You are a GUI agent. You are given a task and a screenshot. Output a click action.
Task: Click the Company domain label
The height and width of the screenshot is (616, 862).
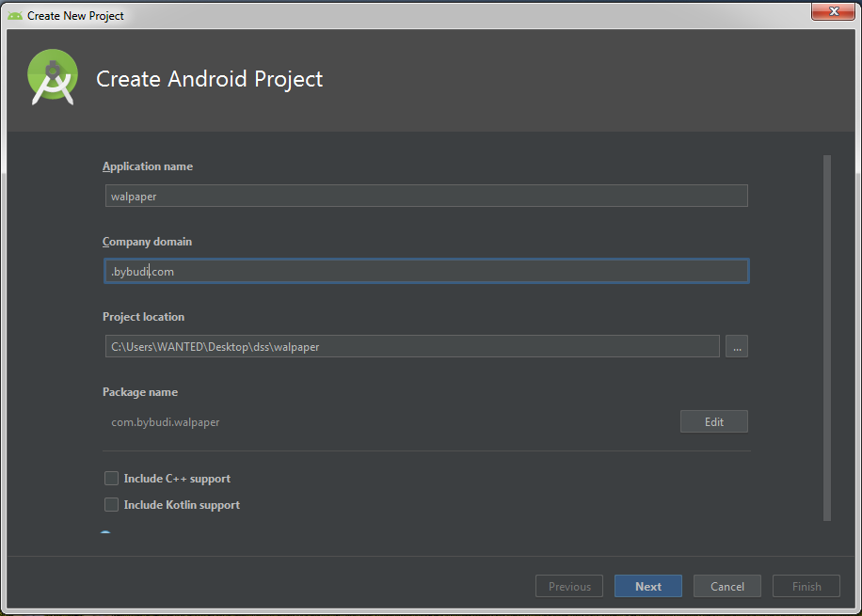point(147,242)
